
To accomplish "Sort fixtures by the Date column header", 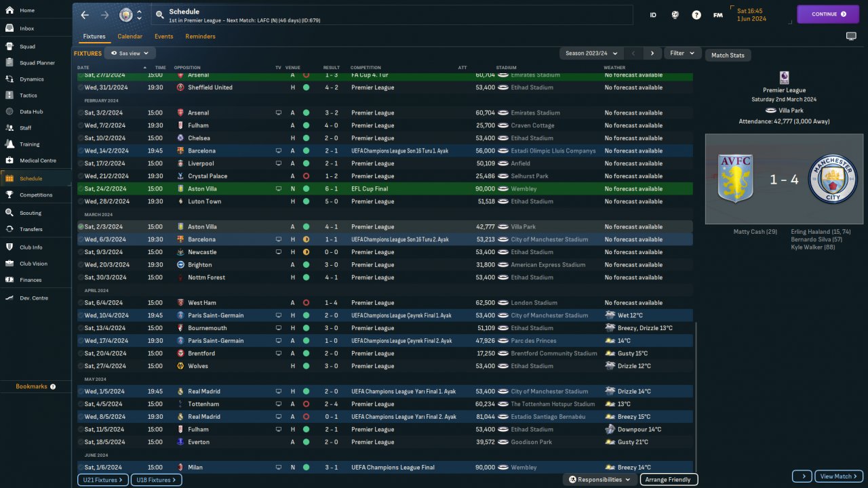I will (x=83, y=68).
